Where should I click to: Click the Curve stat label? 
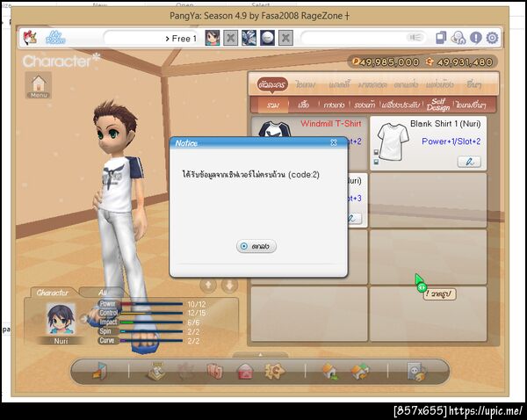click(107, 340)
